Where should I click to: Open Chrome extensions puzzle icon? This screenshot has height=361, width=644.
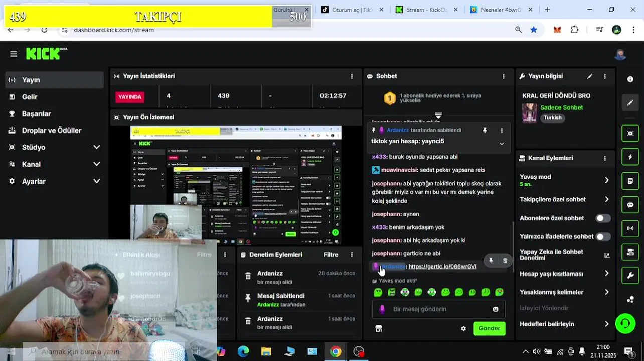coord(574,30)
